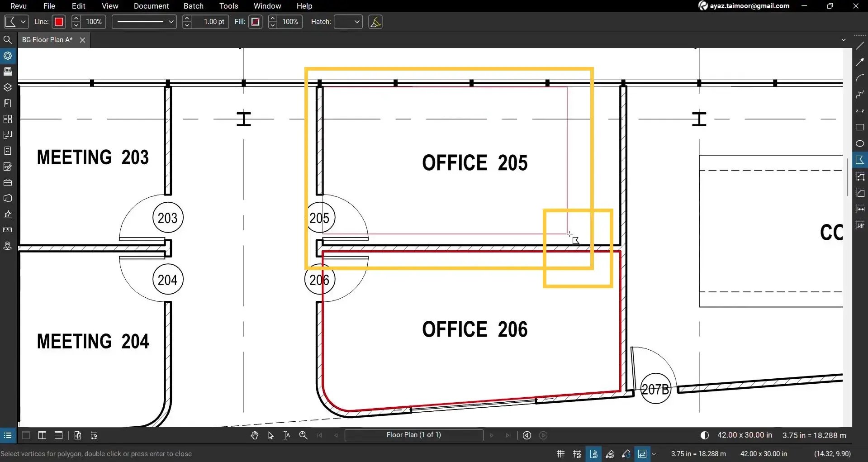The height and width of the screenshot is (462, 868).
Task: Select the Line tool in the right toolbar
Action: click(860, 45)
